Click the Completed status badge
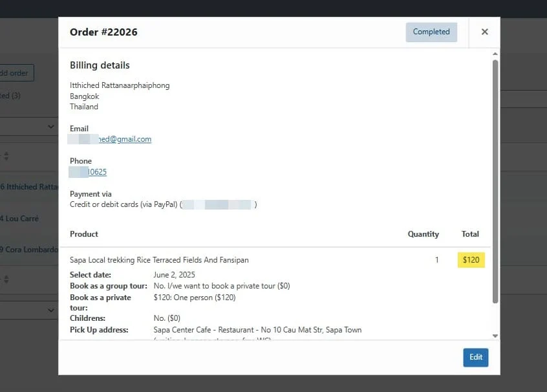The image size is (547, 392). point(431,32)
